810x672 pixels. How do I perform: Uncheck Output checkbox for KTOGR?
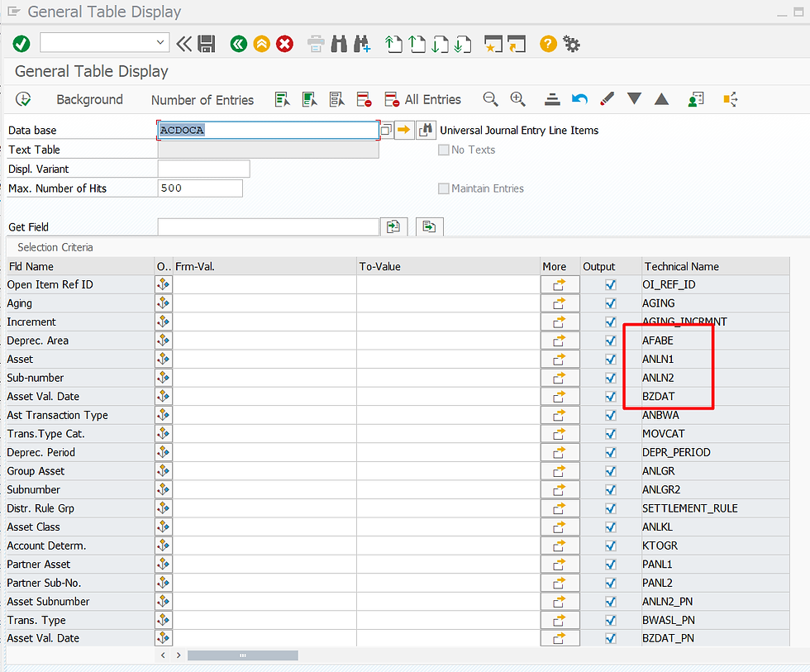(x=611, y=546)
